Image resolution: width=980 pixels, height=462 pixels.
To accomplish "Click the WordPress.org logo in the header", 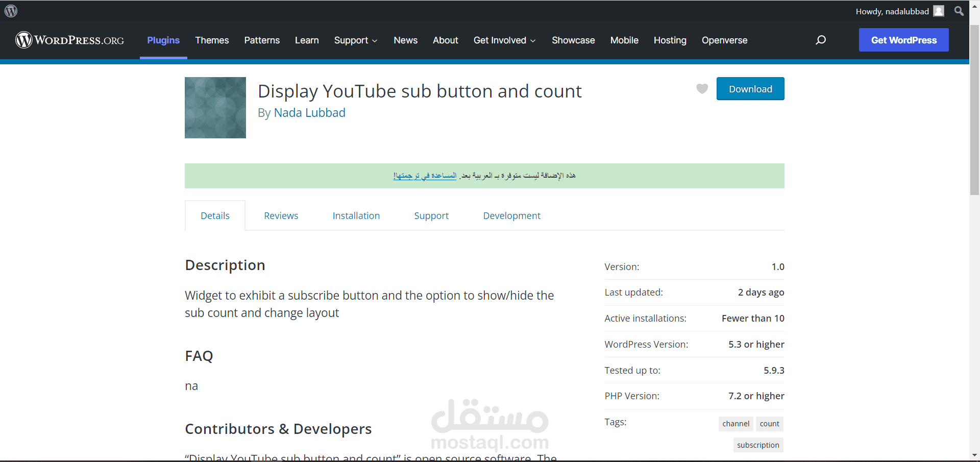I will [x=69, y=40].
